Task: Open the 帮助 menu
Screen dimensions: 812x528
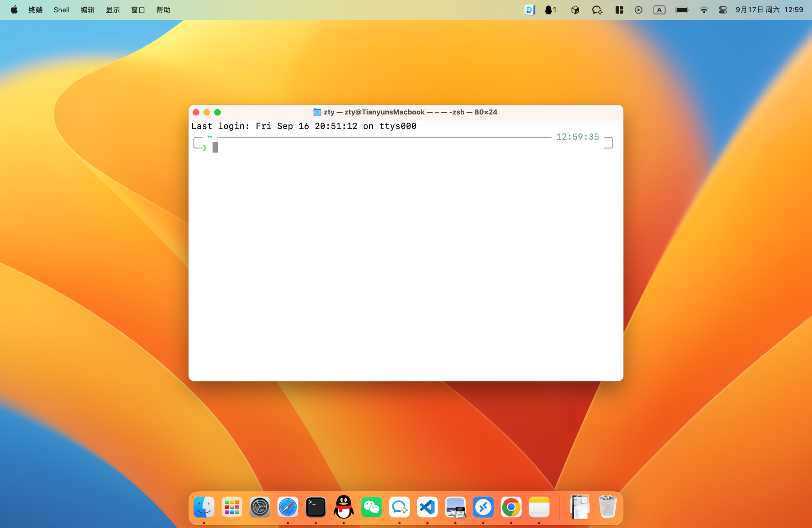Action: pos(163,10)
